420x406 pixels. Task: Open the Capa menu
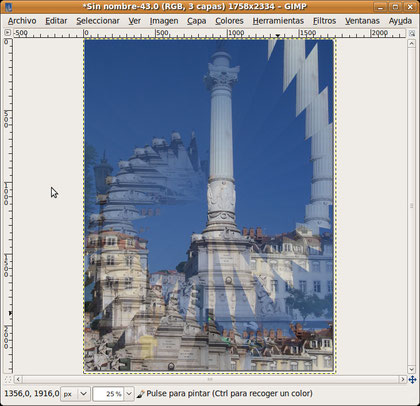[x=196, y=21]
